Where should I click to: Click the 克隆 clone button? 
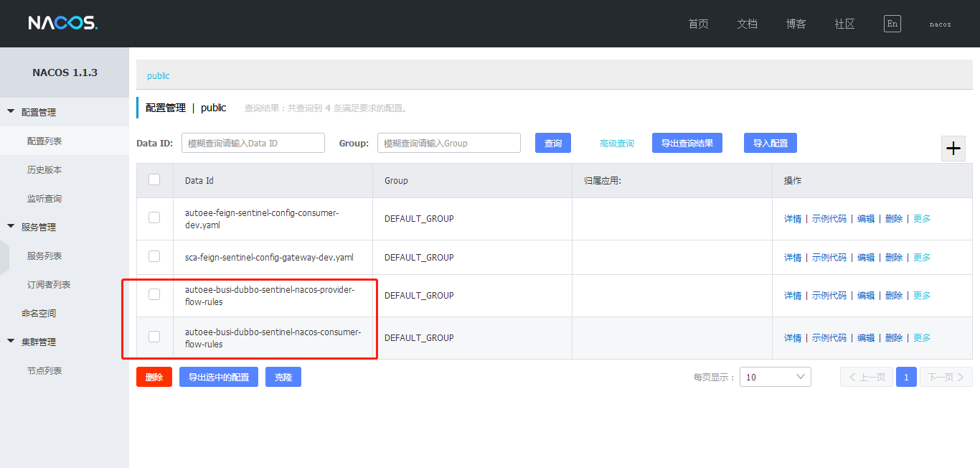(x=283, y=376)
